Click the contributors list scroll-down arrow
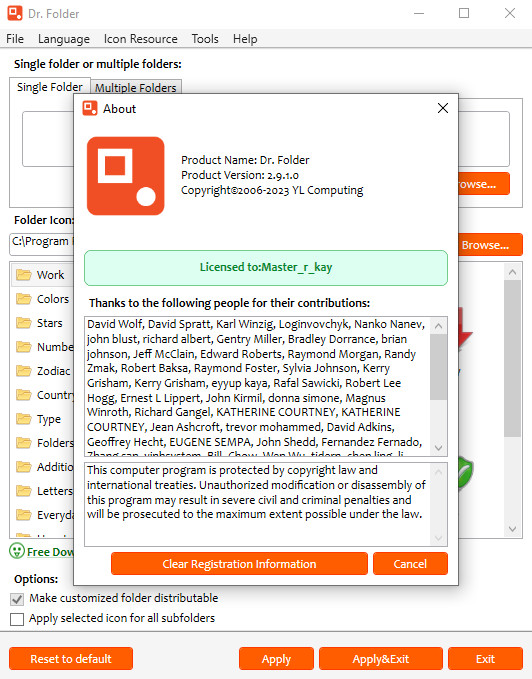This screenshot has height=679, width=532. pyautogui.click(x=438, y=447)
